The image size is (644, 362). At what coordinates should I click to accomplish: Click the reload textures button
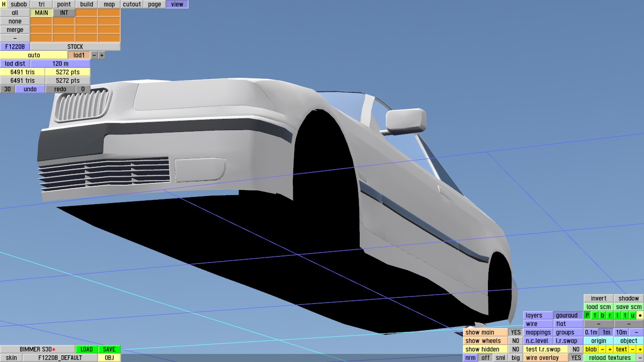[x=610, y=358]
